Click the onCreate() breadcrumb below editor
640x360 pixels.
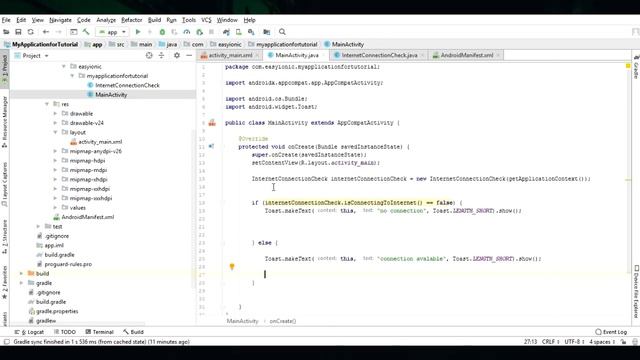tap(283, 321)
